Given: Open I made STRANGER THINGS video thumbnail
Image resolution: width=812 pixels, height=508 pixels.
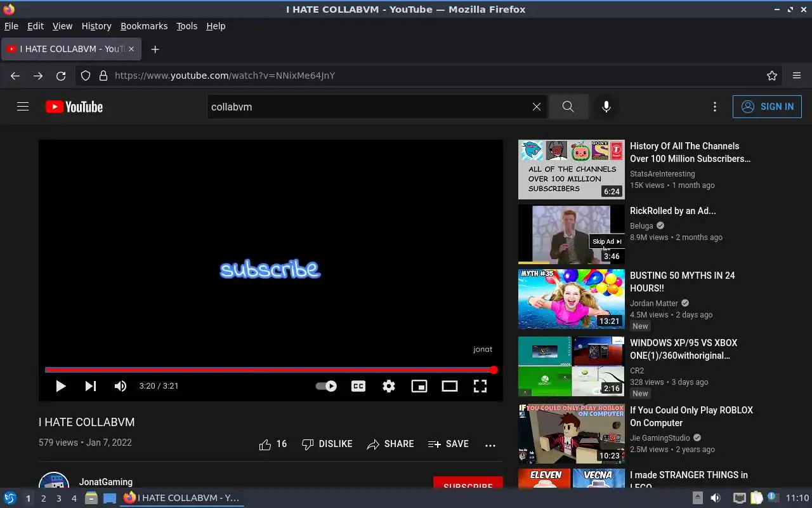Looking at the screenshot, I should coord(572,478).
